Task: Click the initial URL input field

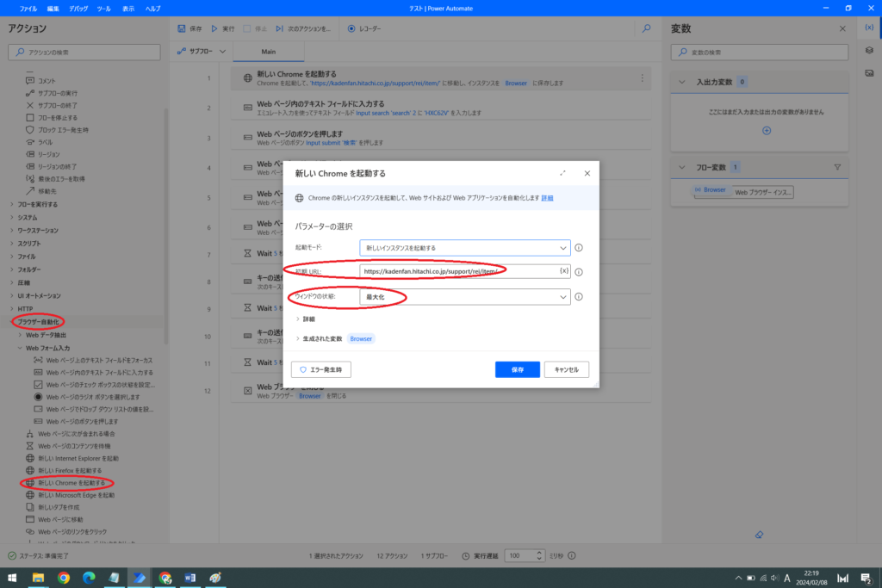Action: coord(457,271)
